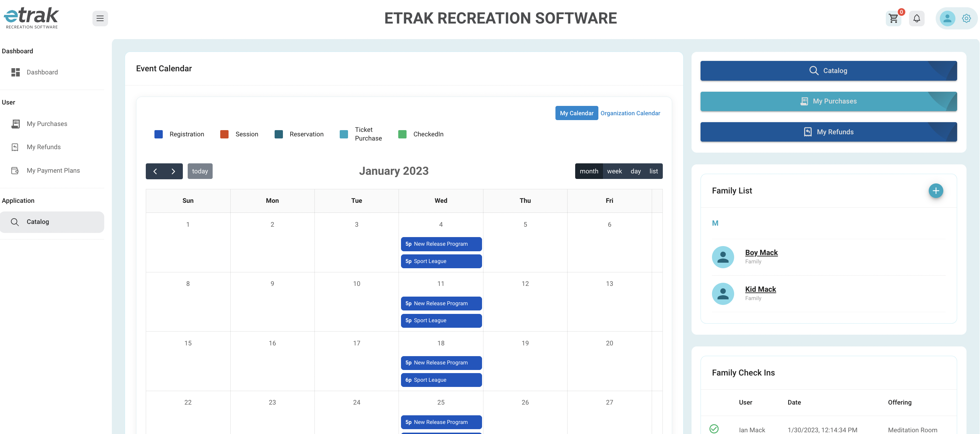
Task: Click the letter M family group heading
Action: coord(715,223)
